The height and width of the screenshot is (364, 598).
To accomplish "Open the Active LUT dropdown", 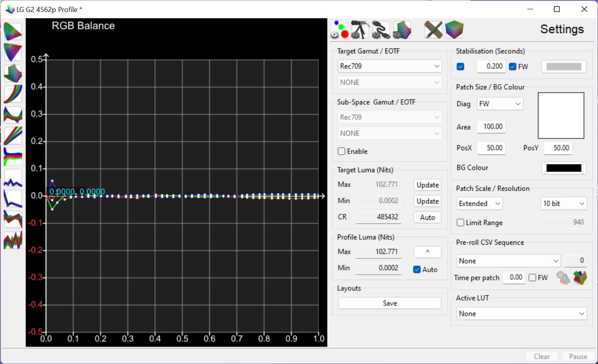I will (521, 313).
